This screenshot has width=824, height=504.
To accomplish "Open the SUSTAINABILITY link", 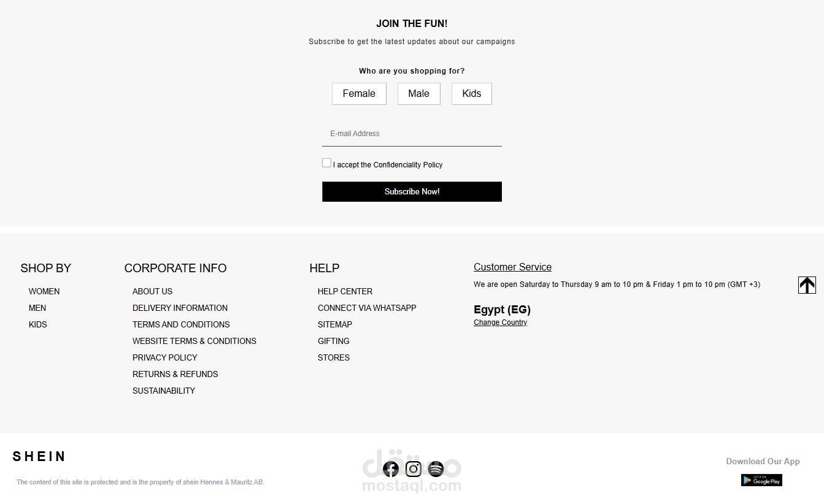I will [164, 391].
